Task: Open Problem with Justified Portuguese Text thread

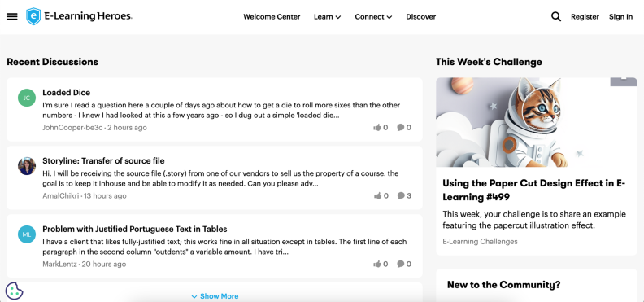Action: [x=135, y=229]
